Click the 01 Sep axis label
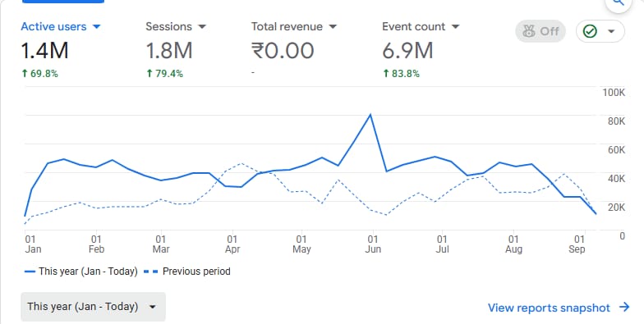Viewport: 644px width, 324px height. [577, 244]
